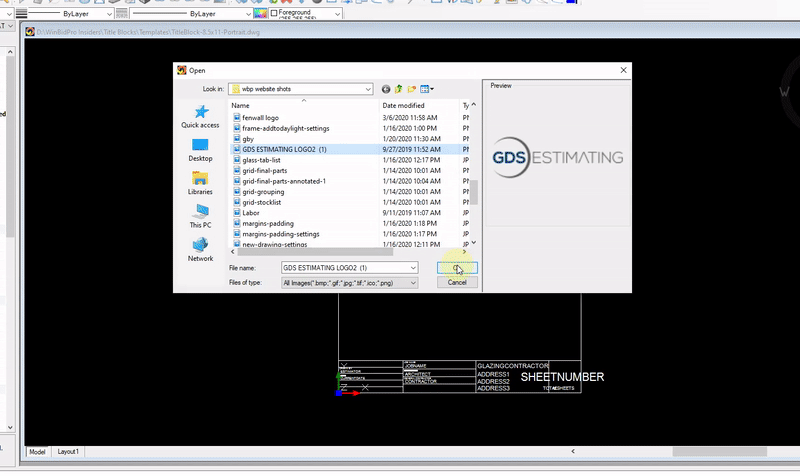Select the gby file

tap(248, 139)
